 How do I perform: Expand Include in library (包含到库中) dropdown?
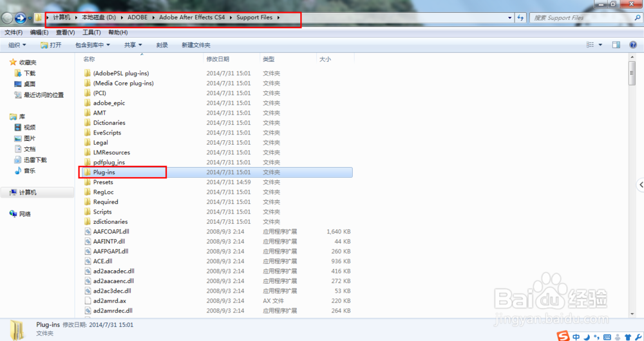[x=92, y=45]
